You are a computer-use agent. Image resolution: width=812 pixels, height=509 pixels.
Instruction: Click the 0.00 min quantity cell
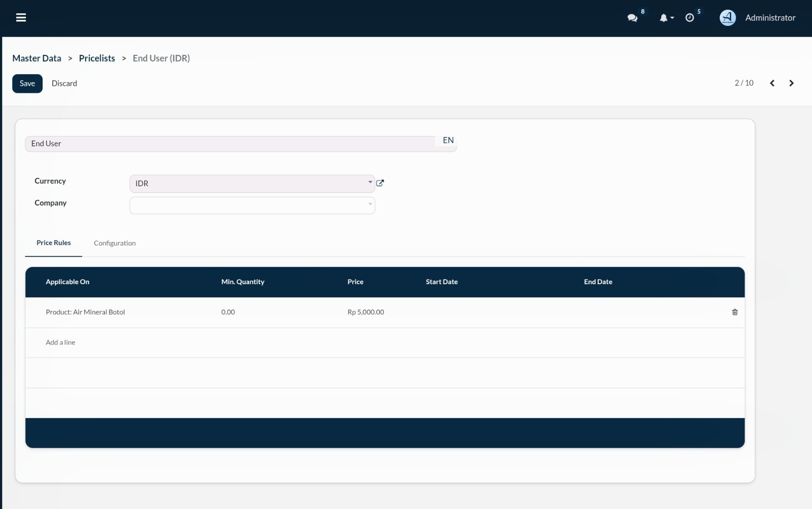tap(228, 313)
